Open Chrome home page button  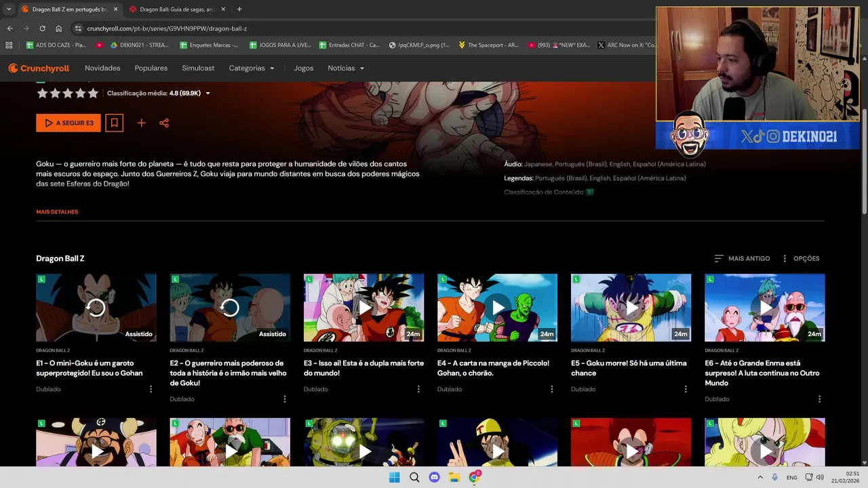[x=58, y=28]
